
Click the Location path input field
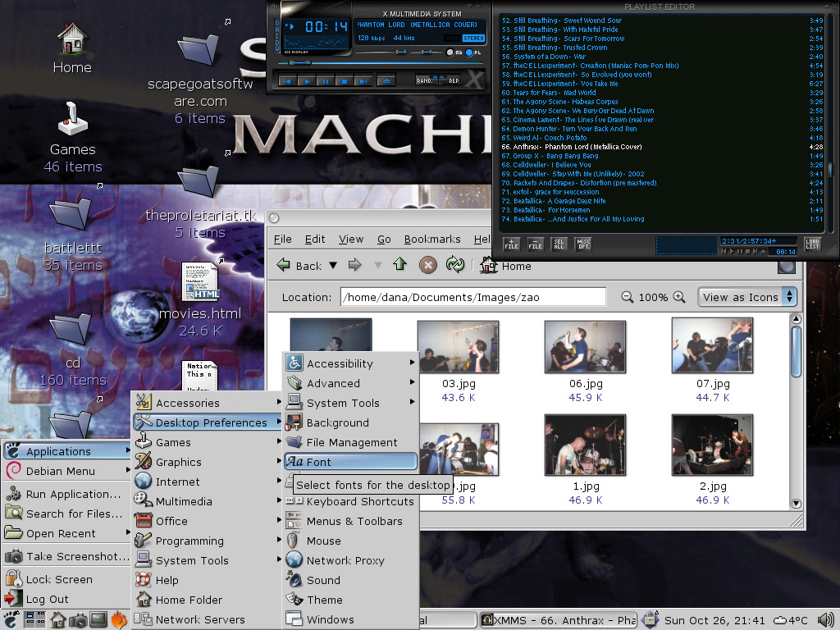473,297
